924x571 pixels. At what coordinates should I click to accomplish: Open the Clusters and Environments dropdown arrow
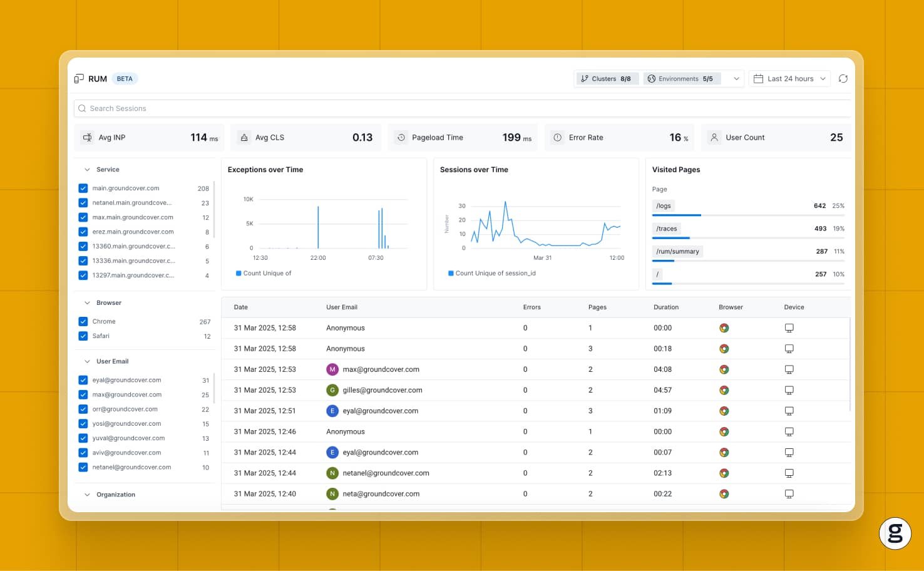coord(736,79)
